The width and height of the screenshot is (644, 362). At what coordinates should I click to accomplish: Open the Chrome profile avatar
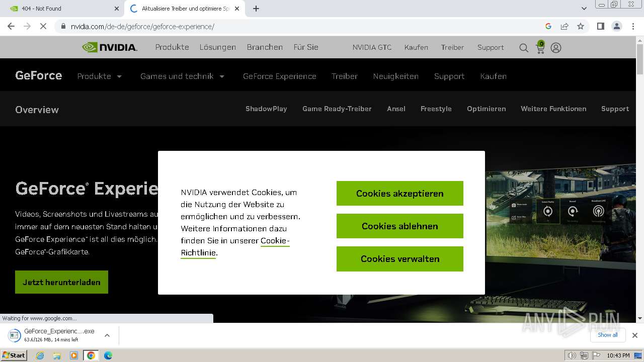click(x=616, y=26)
